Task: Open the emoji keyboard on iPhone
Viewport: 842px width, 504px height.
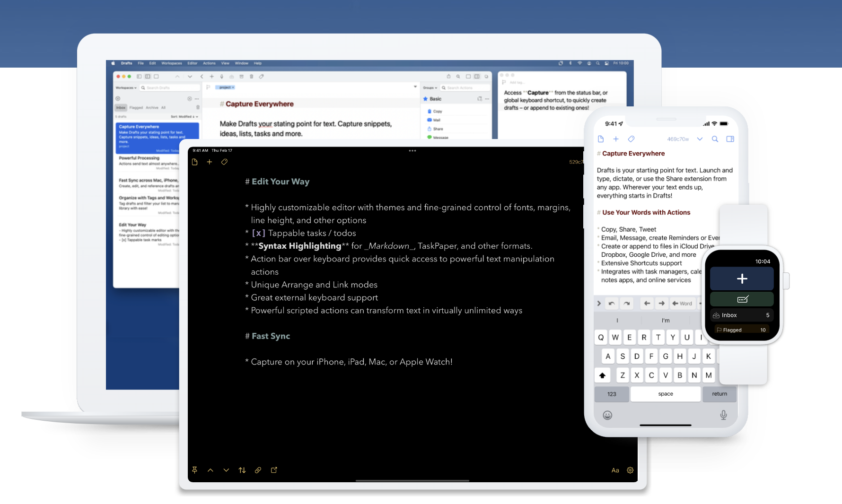Action: click(607, 415)
